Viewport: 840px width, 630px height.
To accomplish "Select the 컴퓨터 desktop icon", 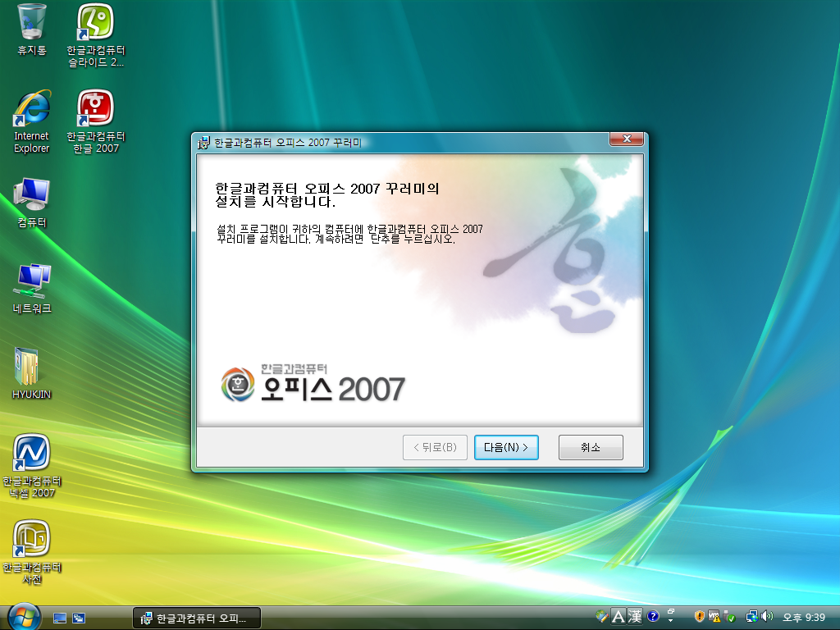I will (x=32, y=203).
